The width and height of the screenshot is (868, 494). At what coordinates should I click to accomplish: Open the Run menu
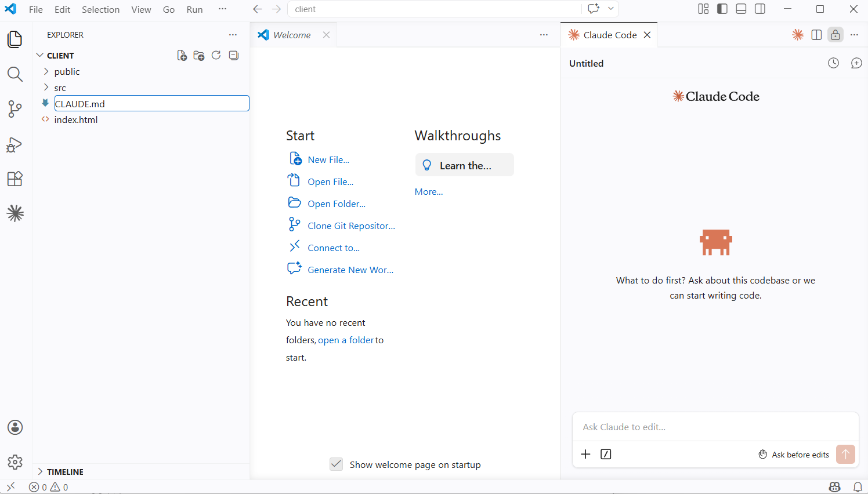pyautogui.click(x=194, y=9)
